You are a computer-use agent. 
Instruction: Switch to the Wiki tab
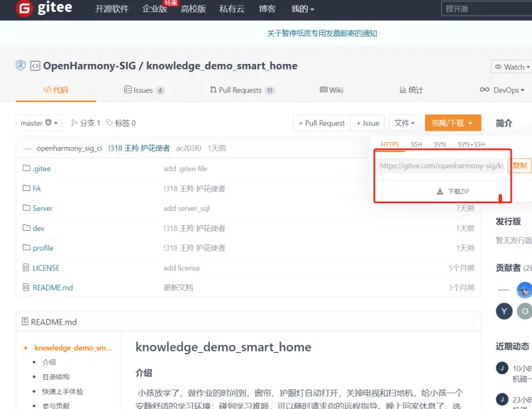(x=331, y=90)
